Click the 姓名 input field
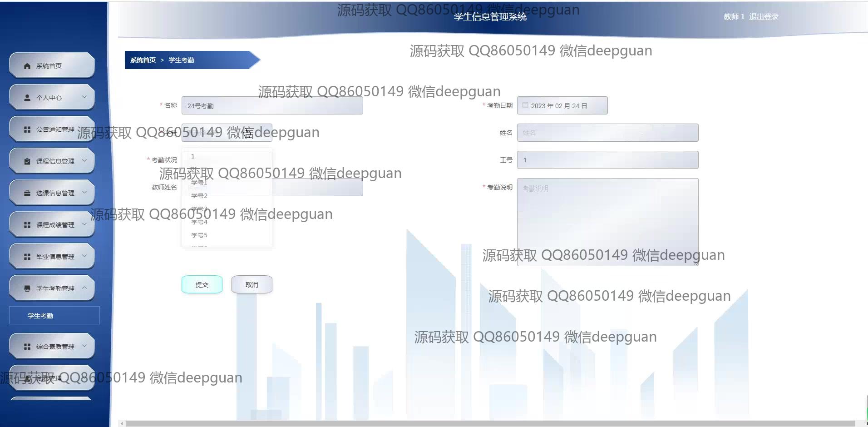This screenshot has height=427, width=868. point(608,133)
